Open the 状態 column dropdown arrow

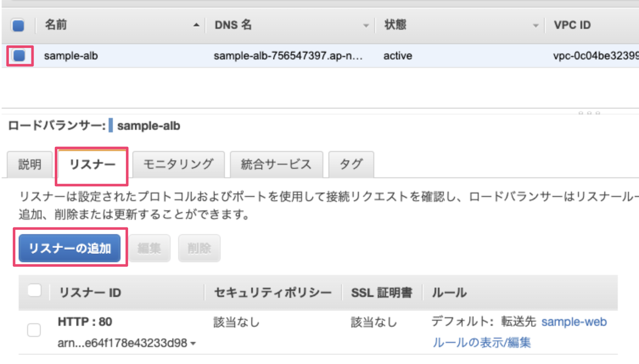pyautogui.click(x=535, y=25)
